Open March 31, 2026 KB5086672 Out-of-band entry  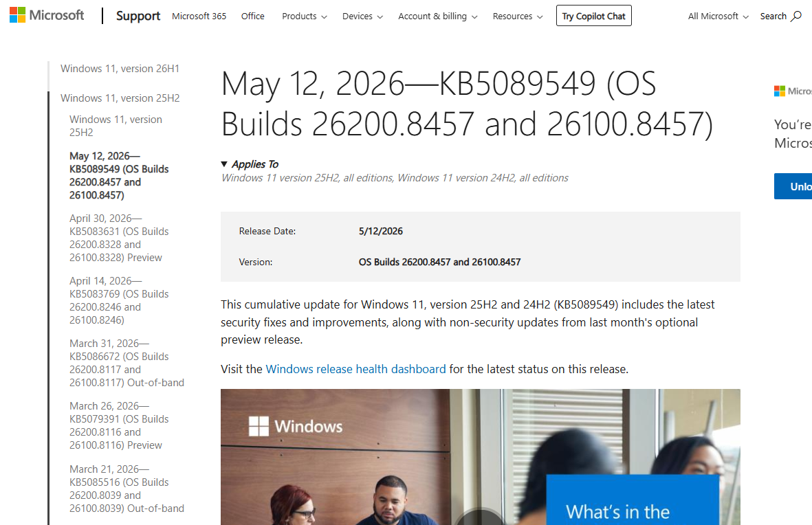(x=127, y=363)
